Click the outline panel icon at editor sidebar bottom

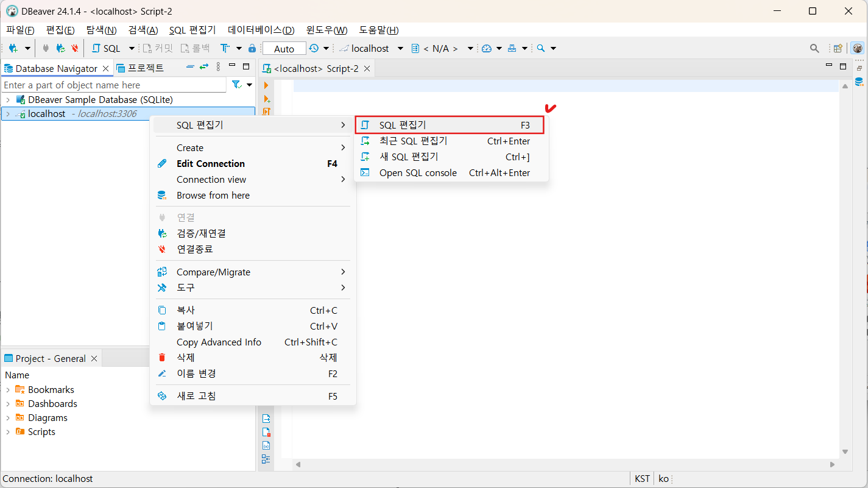click(x=266, y=459)
